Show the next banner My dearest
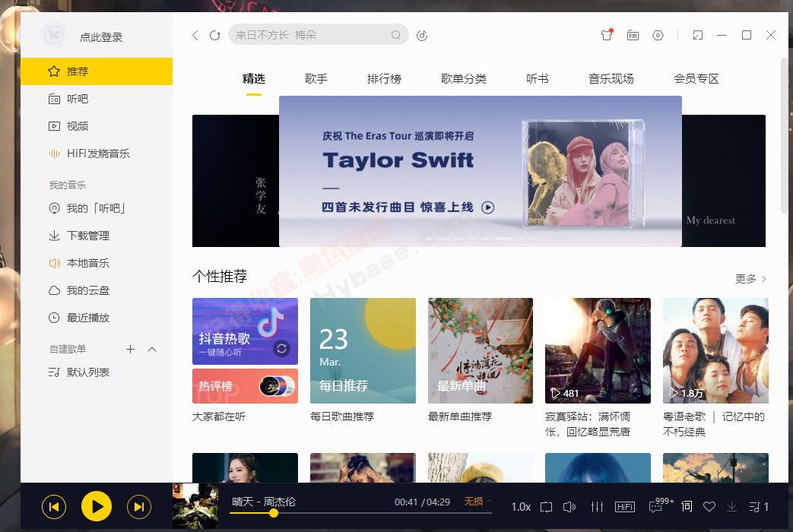793x532 pixels. click(724, 181)
